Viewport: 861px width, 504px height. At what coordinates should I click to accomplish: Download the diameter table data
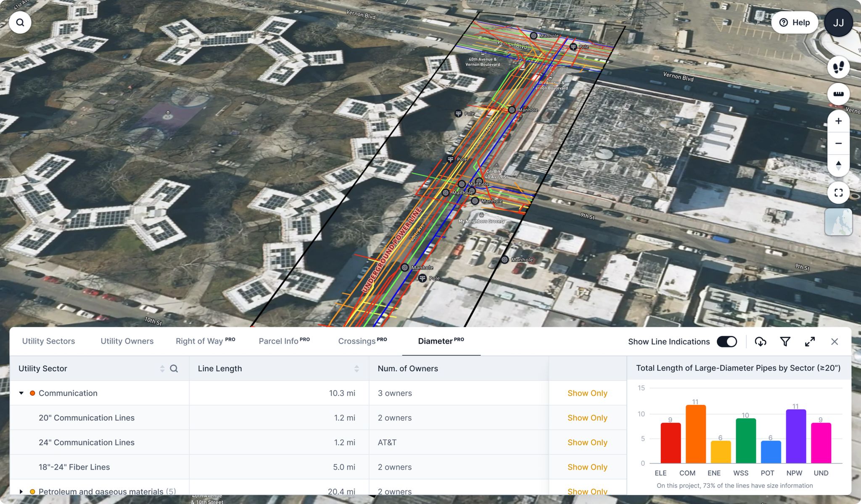(x=760, y=341)
